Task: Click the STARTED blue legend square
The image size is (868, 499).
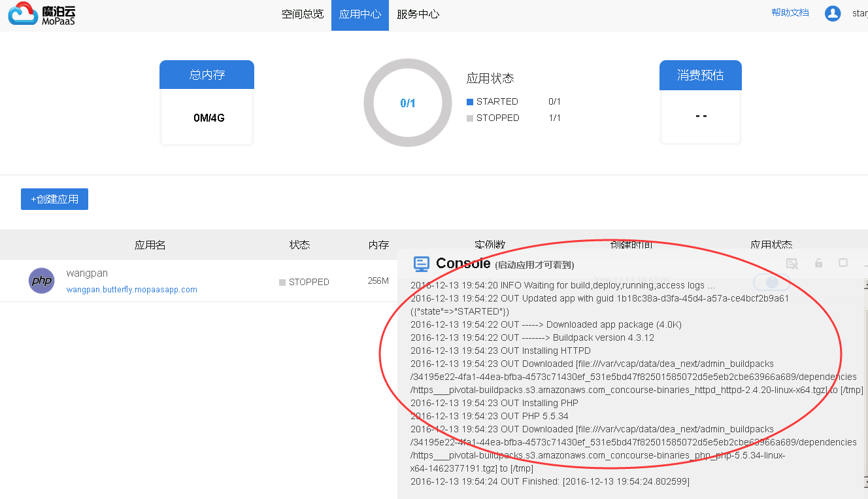Action: click(469, 101)
